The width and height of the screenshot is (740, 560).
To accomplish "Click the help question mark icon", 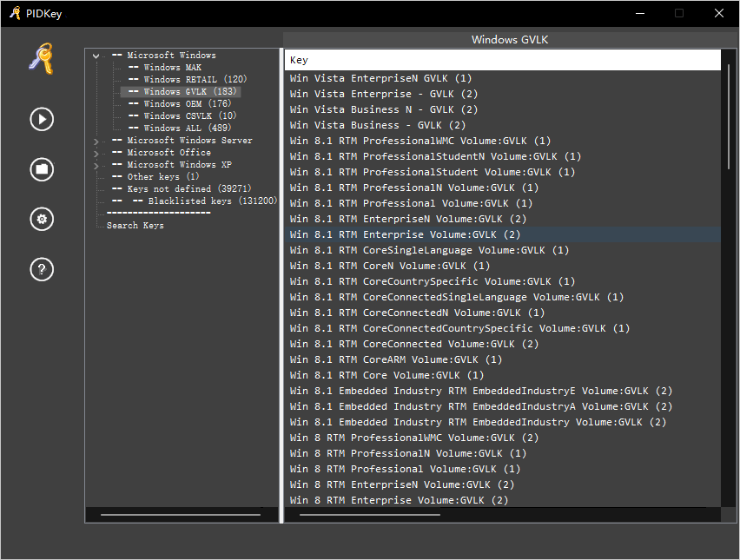I will point(42,269).
